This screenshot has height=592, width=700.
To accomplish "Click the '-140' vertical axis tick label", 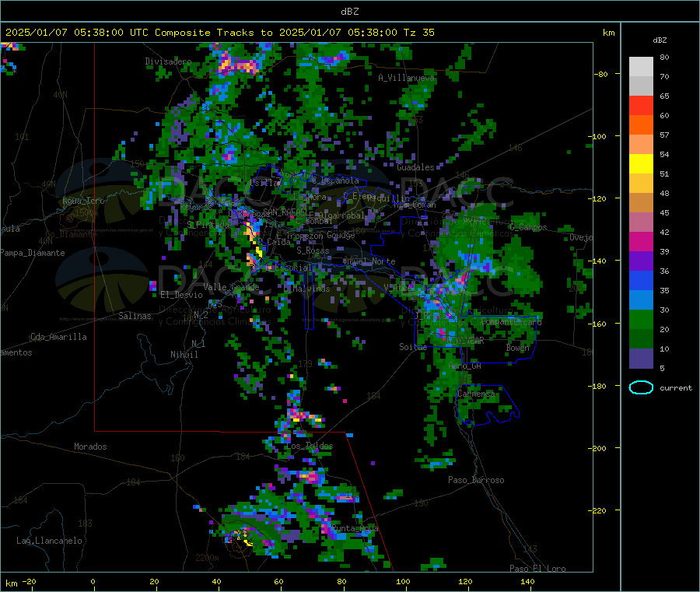I will point(597,261).
